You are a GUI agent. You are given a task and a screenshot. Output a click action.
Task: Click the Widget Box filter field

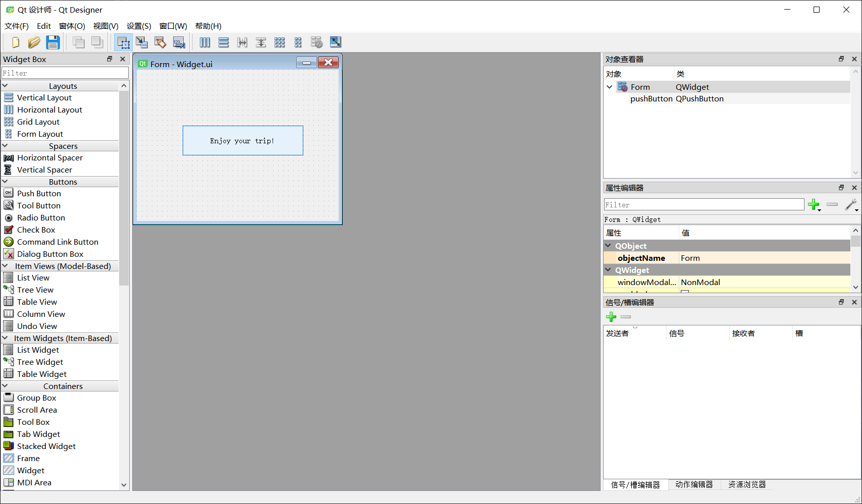click(65, 73)
